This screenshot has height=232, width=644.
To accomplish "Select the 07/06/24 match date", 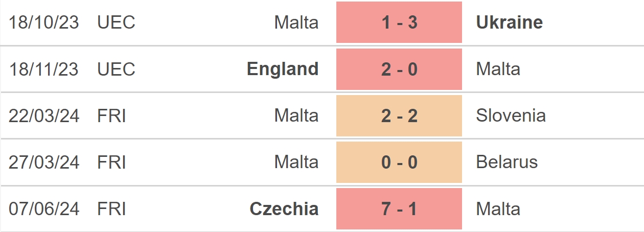I will [x=44, y=208].
